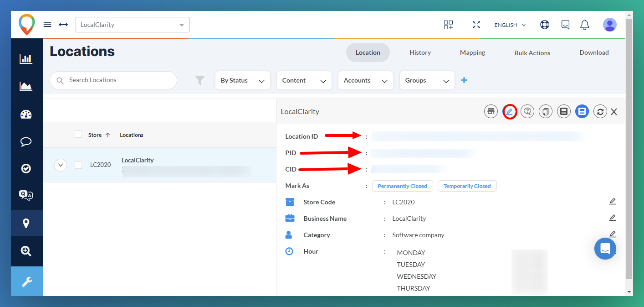
Task: Click the Software company category value
Action: tap(418, 235)
